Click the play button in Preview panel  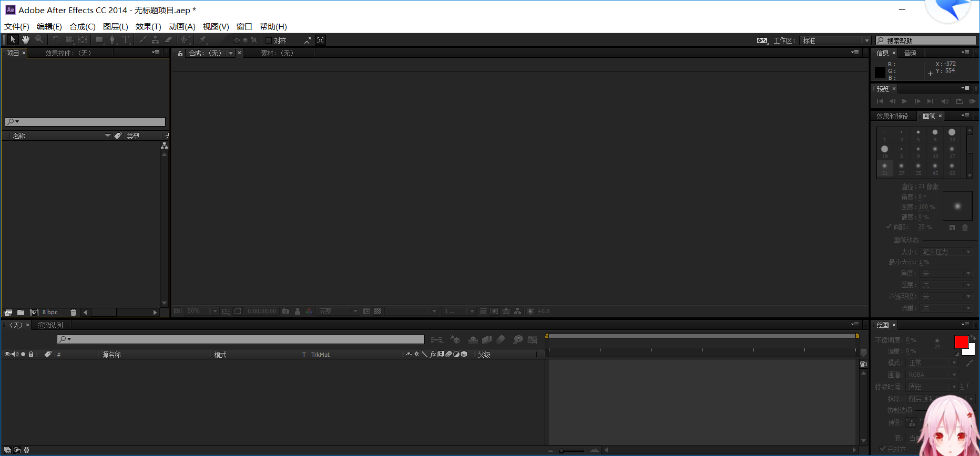[x=904, y=101]
